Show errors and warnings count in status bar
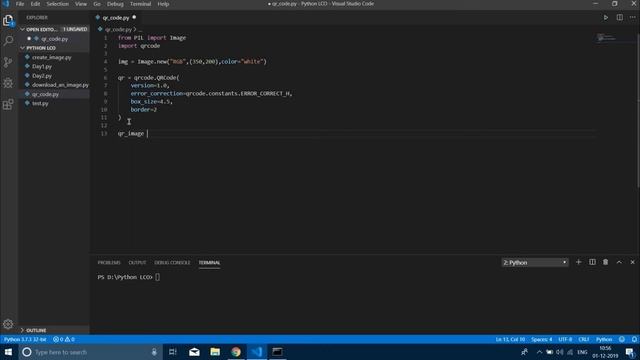The image size is (640, 360). coord(64,339)
